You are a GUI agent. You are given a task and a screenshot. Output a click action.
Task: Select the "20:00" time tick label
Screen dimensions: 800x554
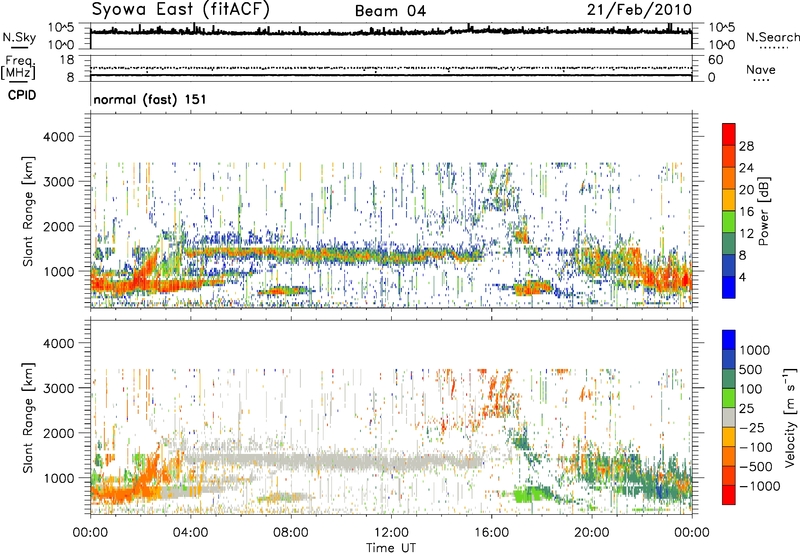(x=591, y=533)
